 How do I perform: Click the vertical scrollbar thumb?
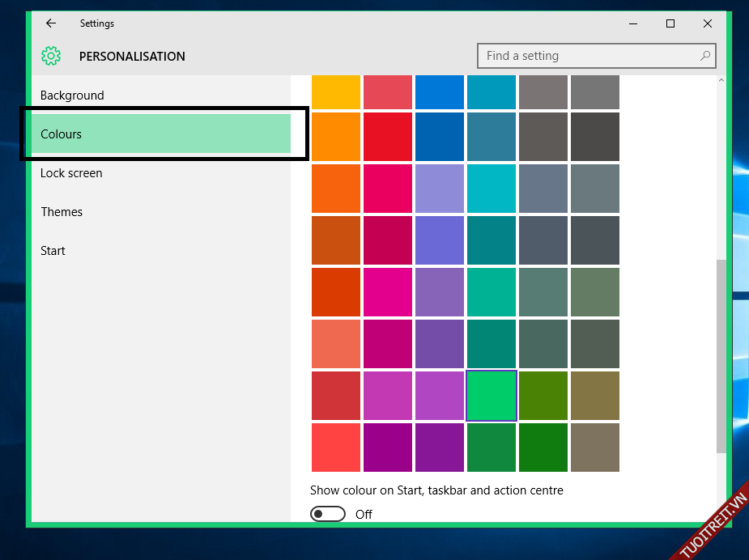721,356
